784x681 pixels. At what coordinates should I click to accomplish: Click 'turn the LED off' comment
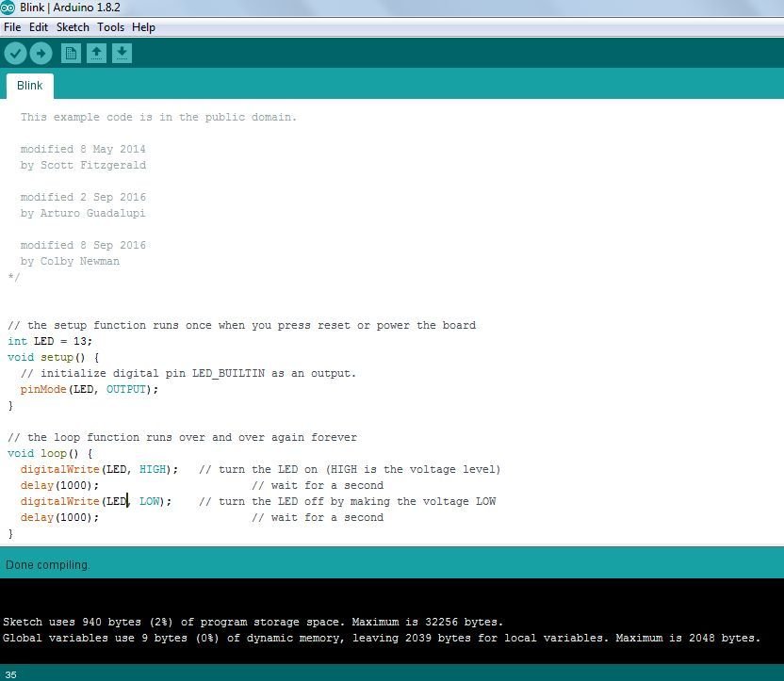(348, 501)
